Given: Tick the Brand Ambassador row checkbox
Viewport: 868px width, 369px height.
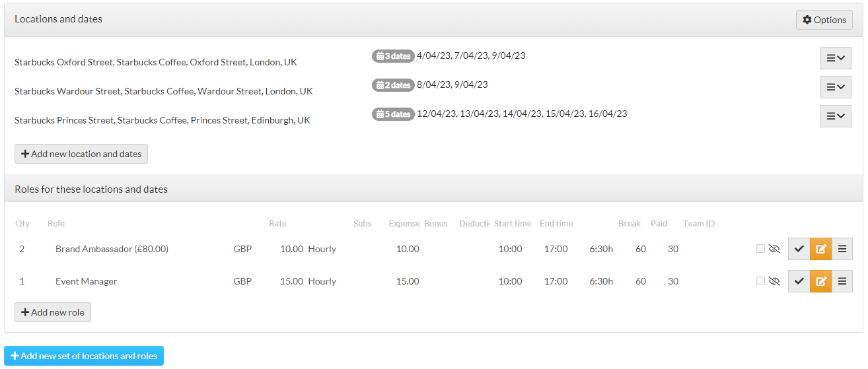Looking at the screenshot, I should 760,249.
